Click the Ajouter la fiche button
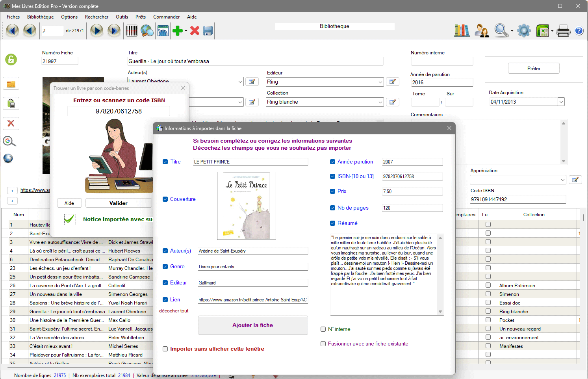Image resolution: width=588 pixels, height=379 pixels. (253, 325)
